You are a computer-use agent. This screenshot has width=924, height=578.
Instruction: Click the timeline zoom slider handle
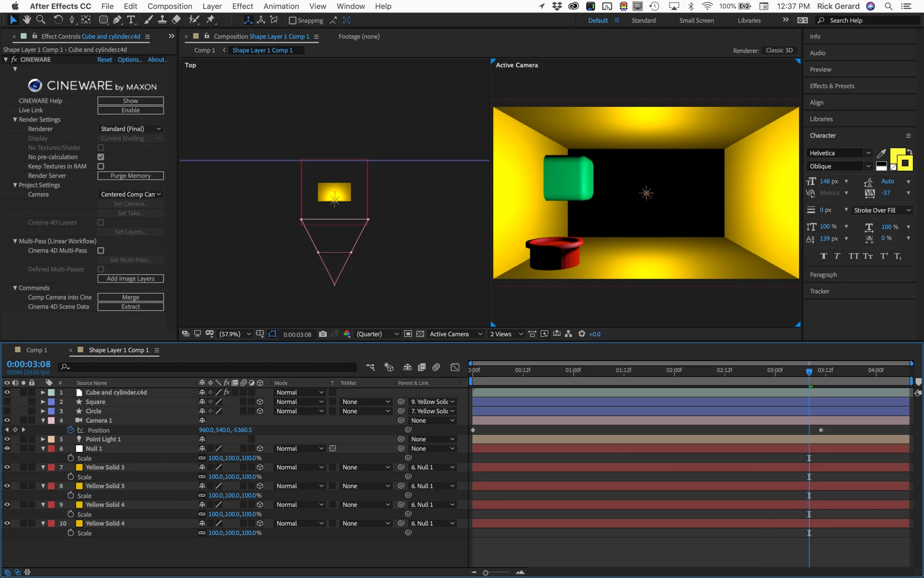(x=486, y=572)
